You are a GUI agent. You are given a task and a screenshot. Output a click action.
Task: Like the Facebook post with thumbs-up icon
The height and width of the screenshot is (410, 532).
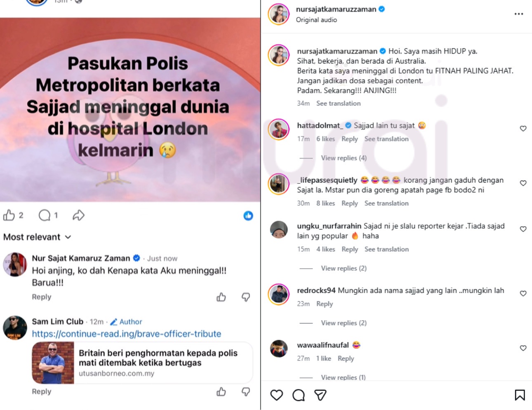click(9, 215)
